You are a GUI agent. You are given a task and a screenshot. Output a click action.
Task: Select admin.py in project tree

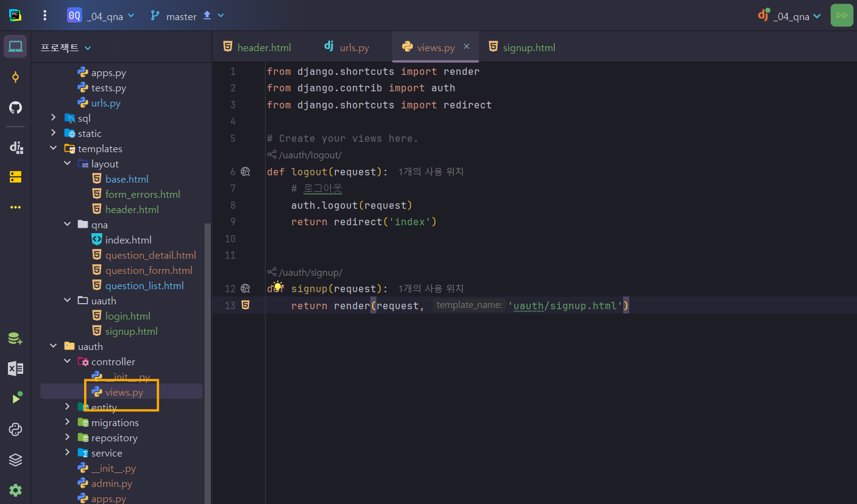coord(111,483)
